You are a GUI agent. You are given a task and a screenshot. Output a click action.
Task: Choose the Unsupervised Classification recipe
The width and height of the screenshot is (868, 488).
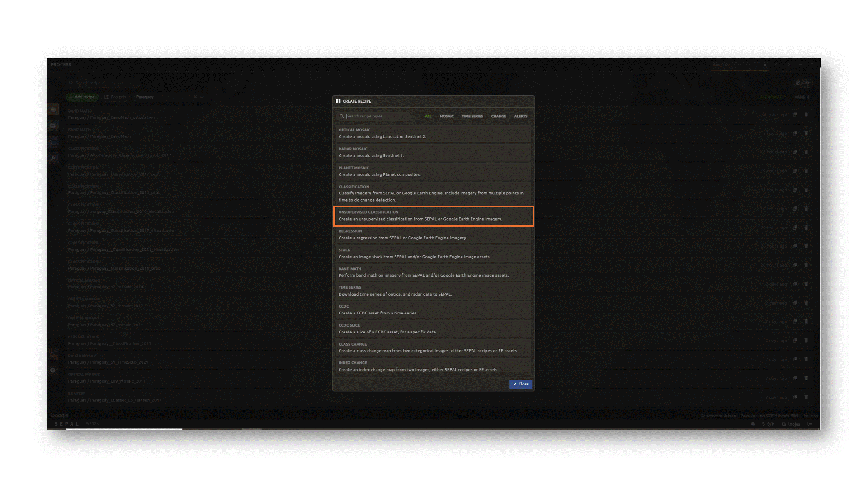pyautogui.click(x=433, y=216)
